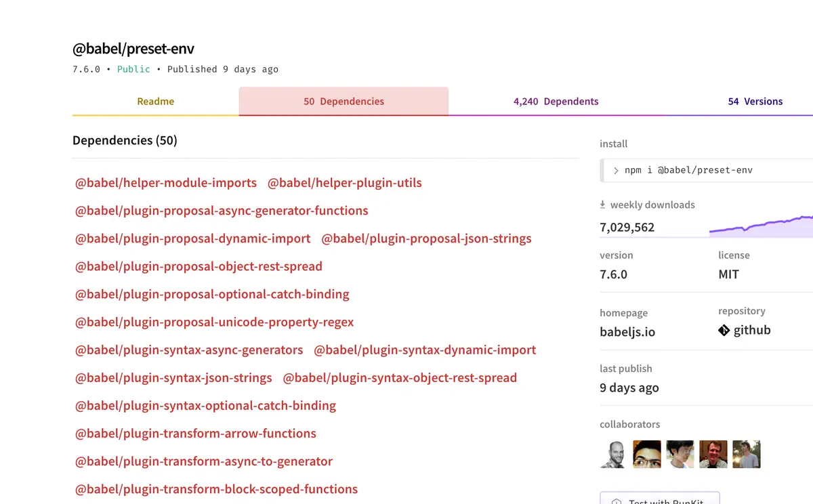The image size is (813, 504).
Task: Open @babel/helper-module-imports dependency link
Action: 166,183
